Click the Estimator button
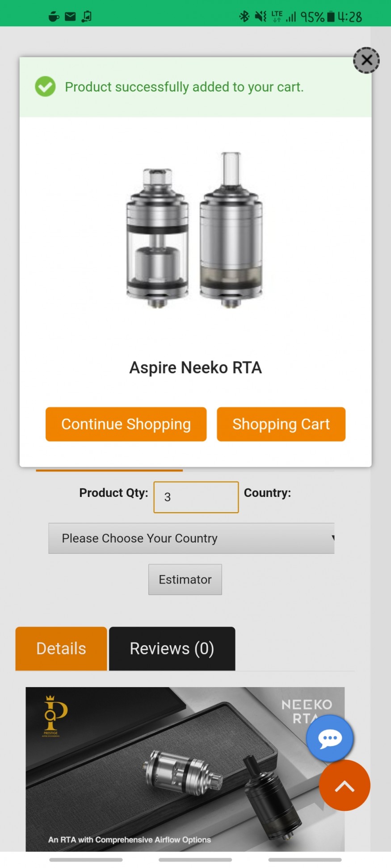The width and height of the screenshot is (391, 868). click(x=185, y=580)
